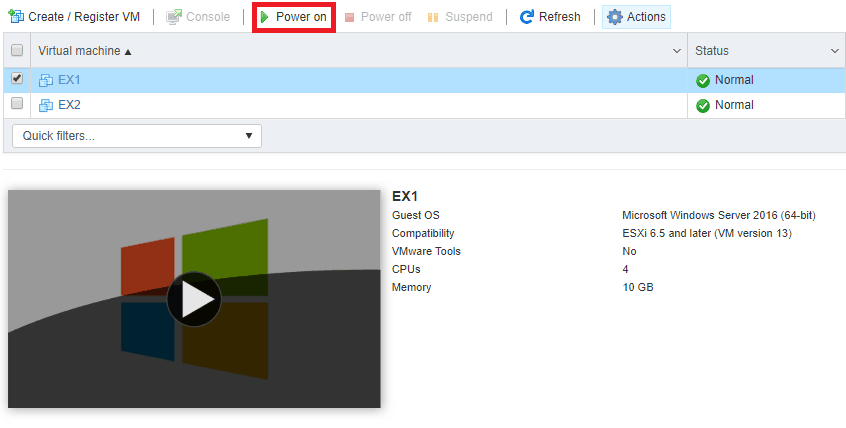Click the VMware Tools label
This screenshot has width=846, height=428.
coord(426,251)
